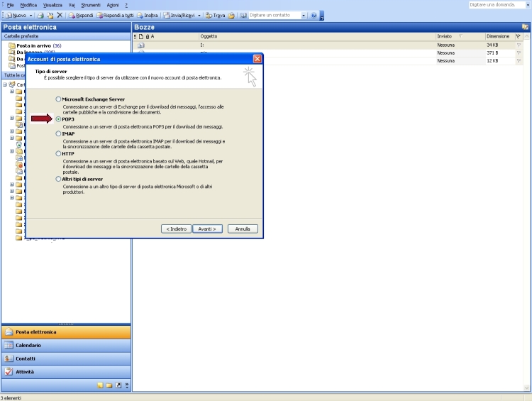
Task: Open Posta in arrivo favorite folder
Action: click(x=33, y=45)
